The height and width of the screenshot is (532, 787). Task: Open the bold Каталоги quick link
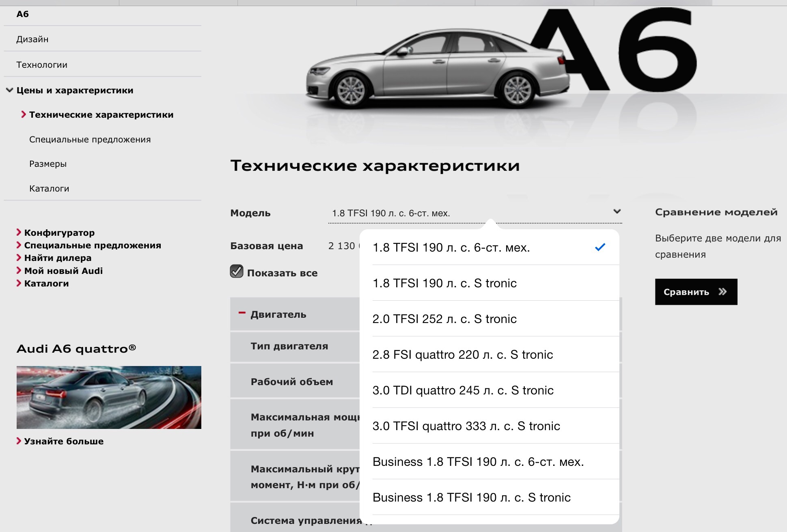[x=46, y=283]
